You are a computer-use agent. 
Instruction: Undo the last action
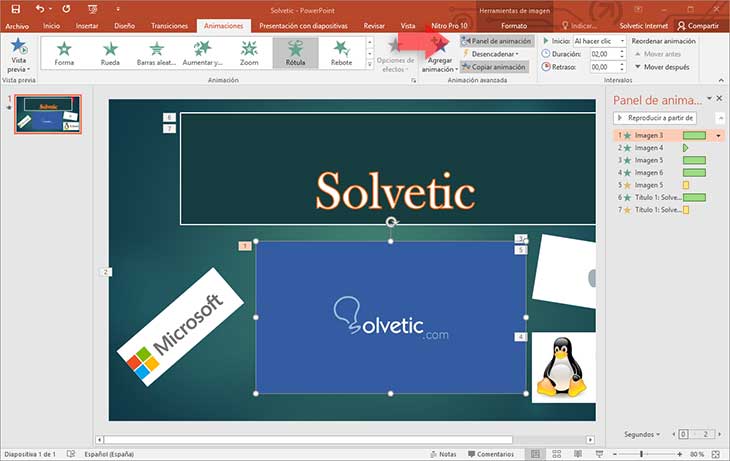[40, 9]
